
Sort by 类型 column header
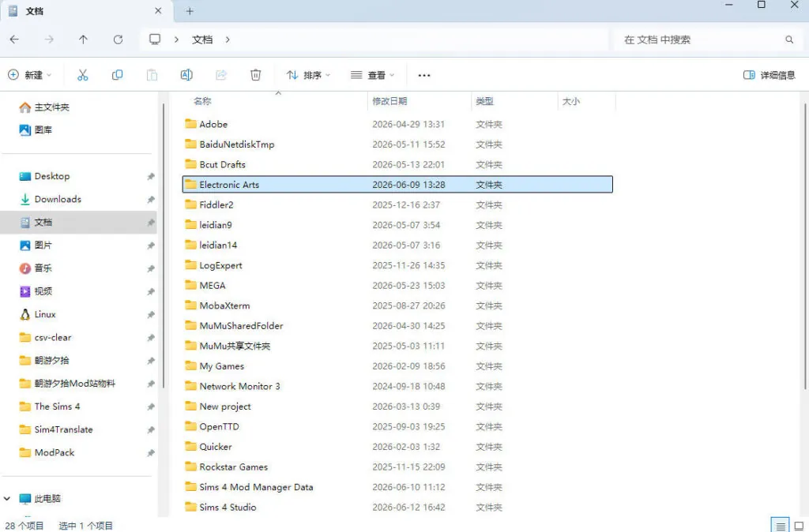tap(484, 101)
